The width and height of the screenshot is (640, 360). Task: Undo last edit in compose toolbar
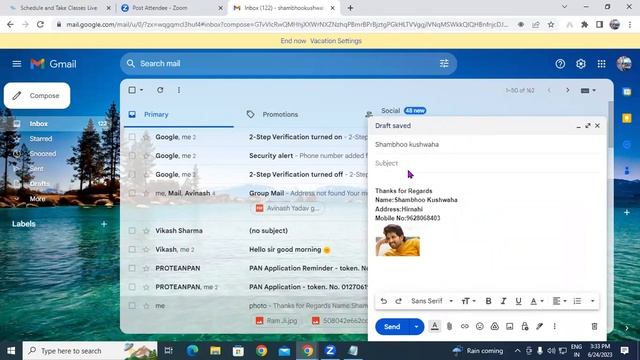[384, 301]
